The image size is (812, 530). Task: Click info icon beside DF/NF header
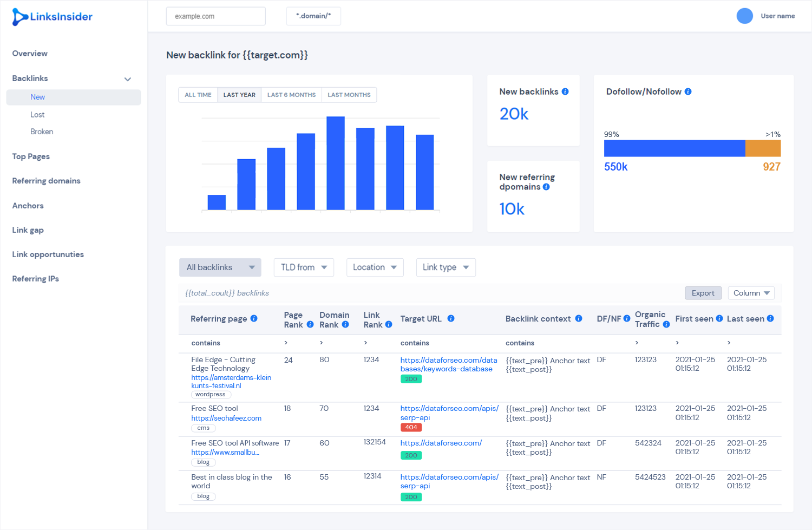pyautogui.click(x=627, y=318)
